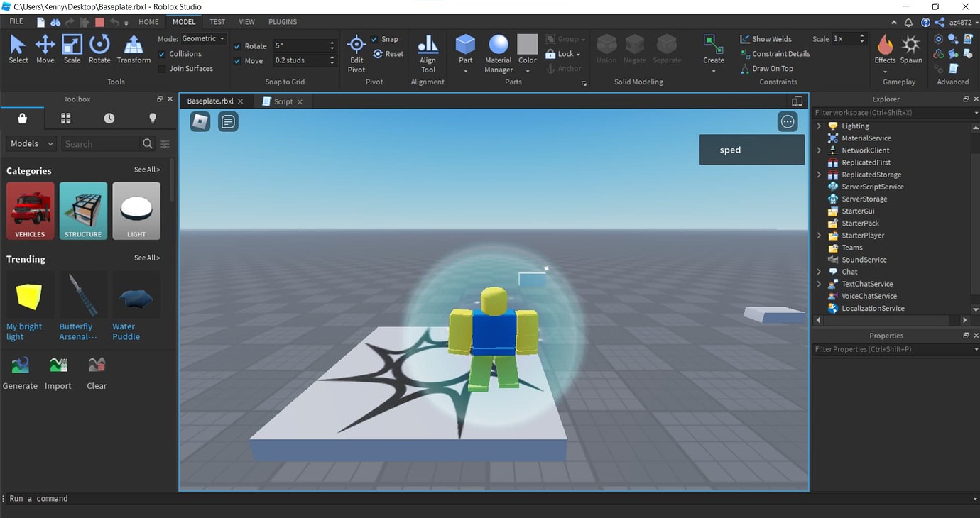980x518 pixels.
Task: Choose the Scale tool in Tools group
Action: coord(72,50)
